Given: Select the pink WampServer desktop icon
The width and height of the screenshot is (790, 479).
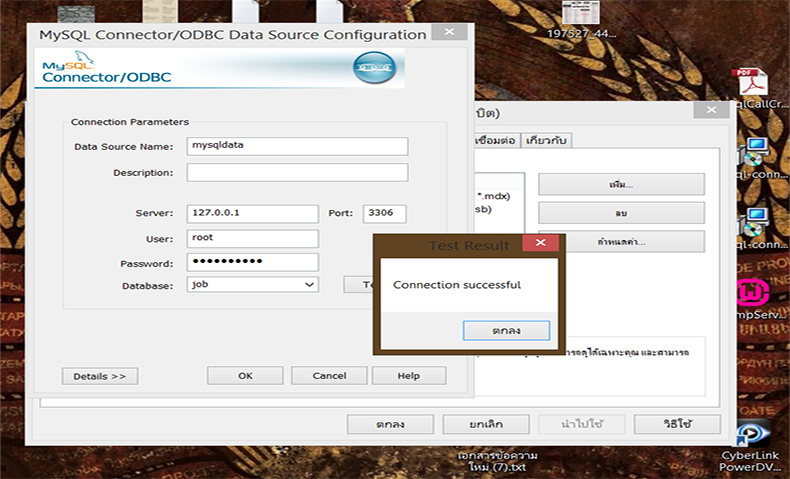Looking at the screenshot, I should (752, 293).
